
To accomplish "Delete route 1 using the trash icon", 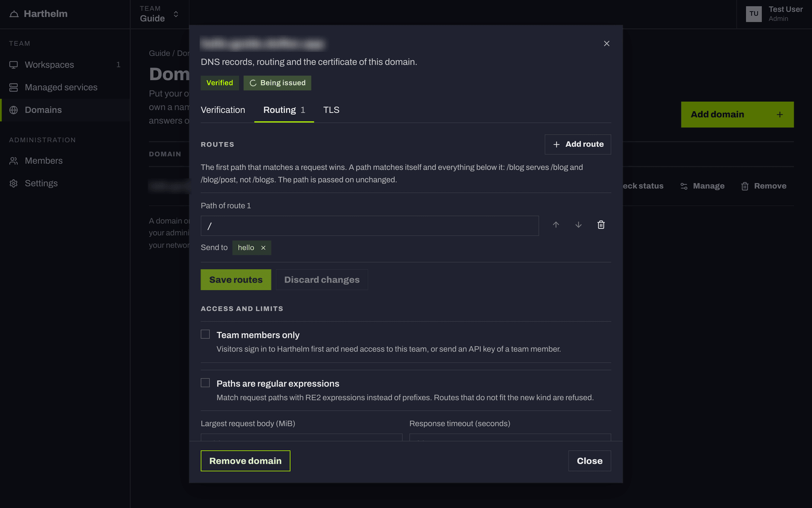I will [601, 225].
